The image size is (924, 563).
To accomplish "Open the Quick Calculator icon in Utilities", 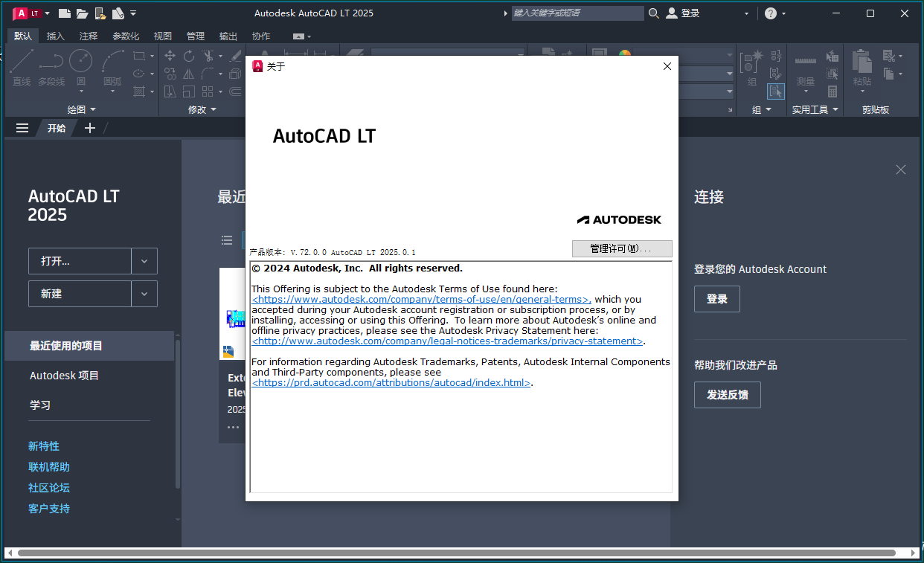I will [832, 91].
